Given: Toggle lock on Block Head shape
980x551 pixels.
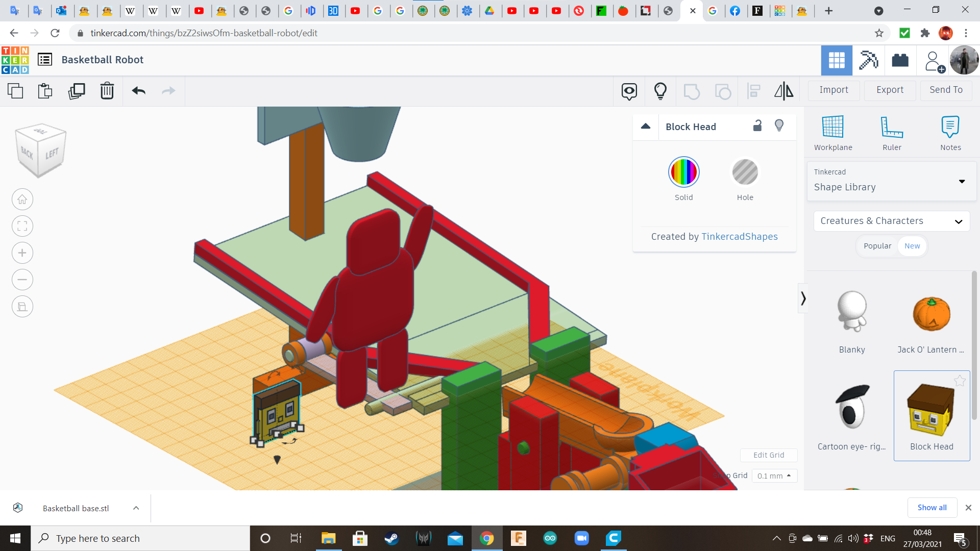Looking at the screenshot, I should click(757, 126).
